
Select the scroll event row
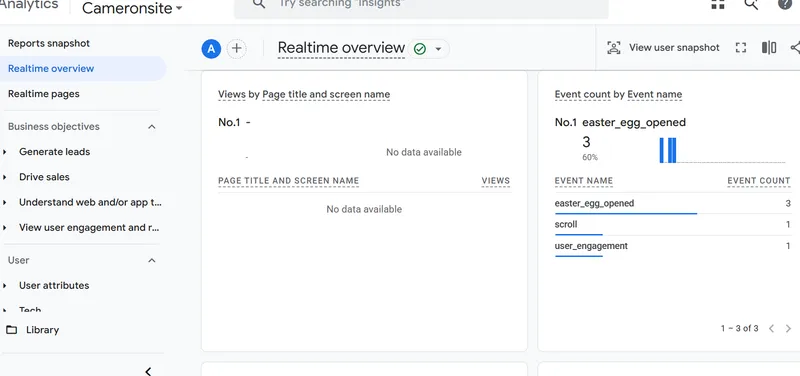click(x=672, y=225)
